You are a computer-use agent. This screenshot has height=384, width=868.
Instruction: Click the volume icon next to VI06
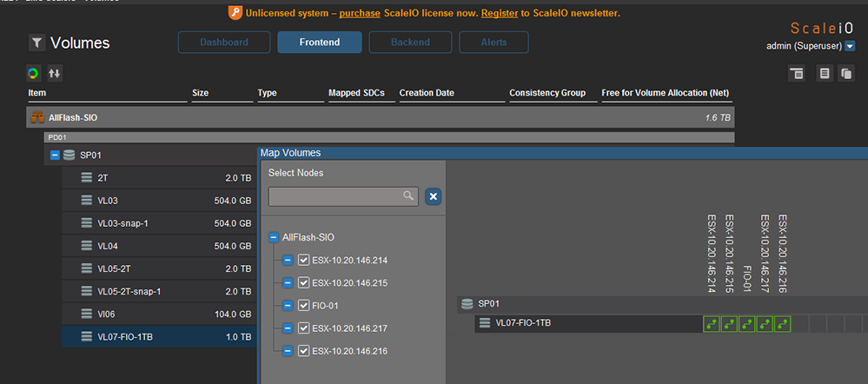(x=86, y=314)
